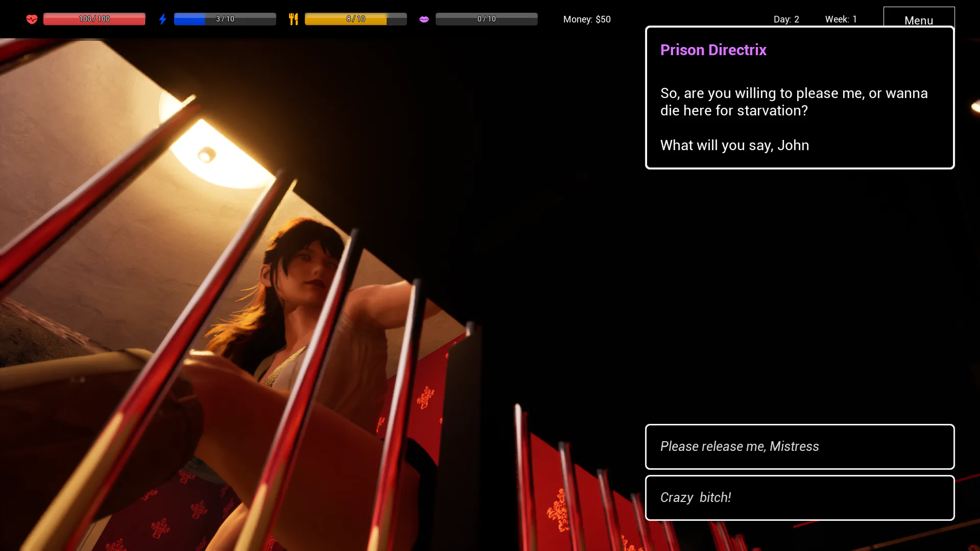The image size is (980, 551).
Task: Click the Money: $50 display
Action: (x=587, y=19)
